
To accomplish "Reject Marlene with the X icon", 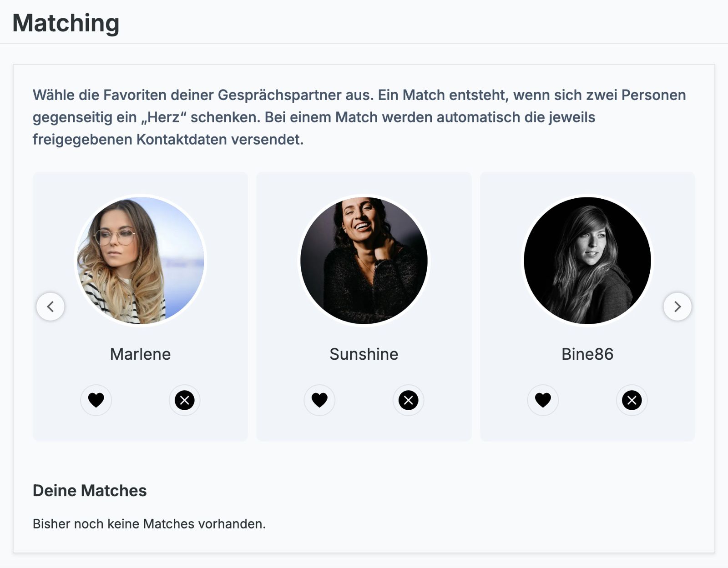I will pos(184,400).
